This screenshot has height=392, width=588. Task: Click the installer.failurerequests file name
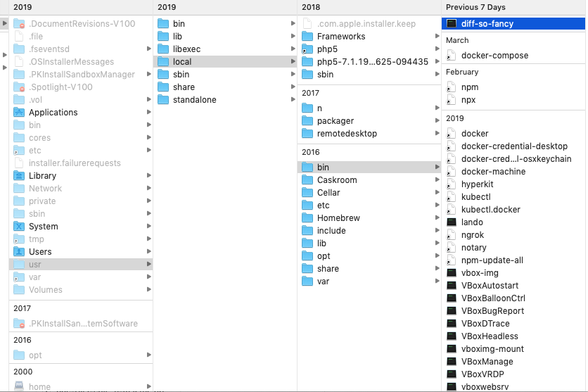(x=75, y=163)
